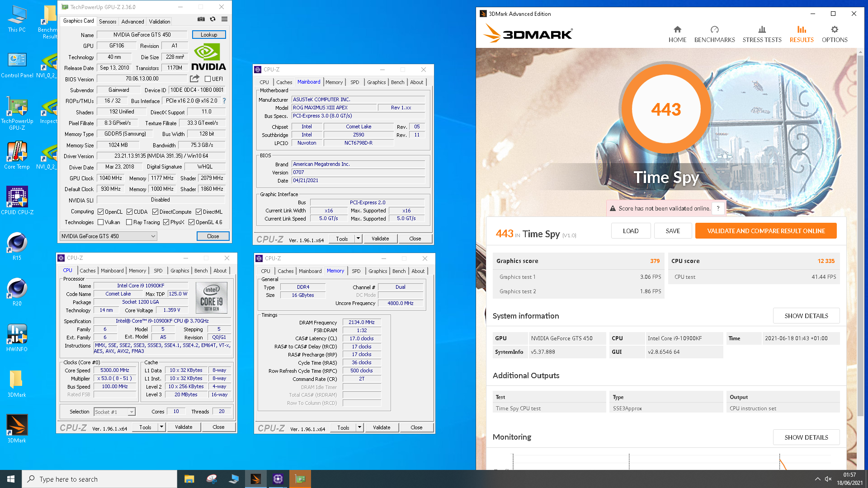Toggle the OpenGL 4.6 checkbox
868x488 pixels.
(192, 222)
